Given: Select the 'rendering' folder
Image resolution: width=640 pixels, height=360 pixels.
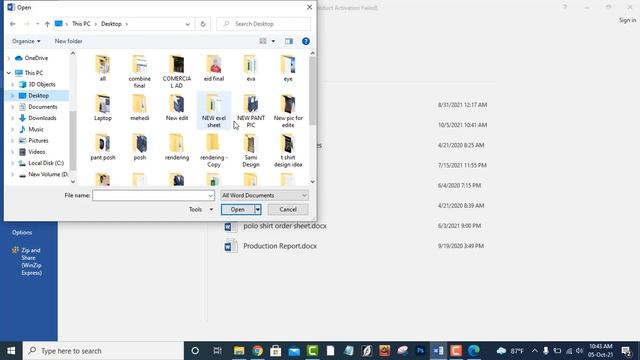Looking at the screenshot, I should pyautogui.click(x=177, y=147).
